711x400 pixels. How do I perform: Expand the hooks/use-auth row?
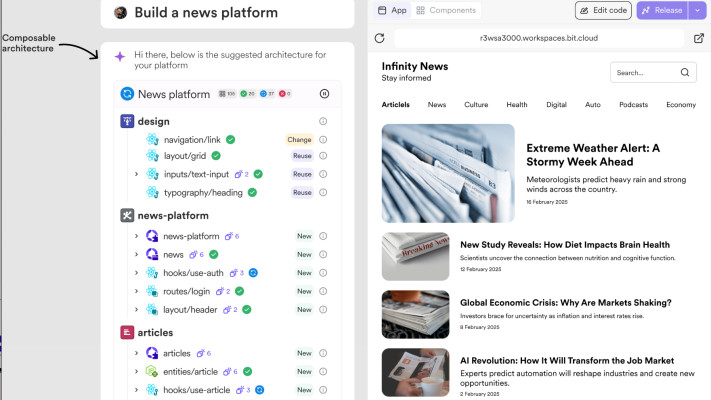[136, 273]
